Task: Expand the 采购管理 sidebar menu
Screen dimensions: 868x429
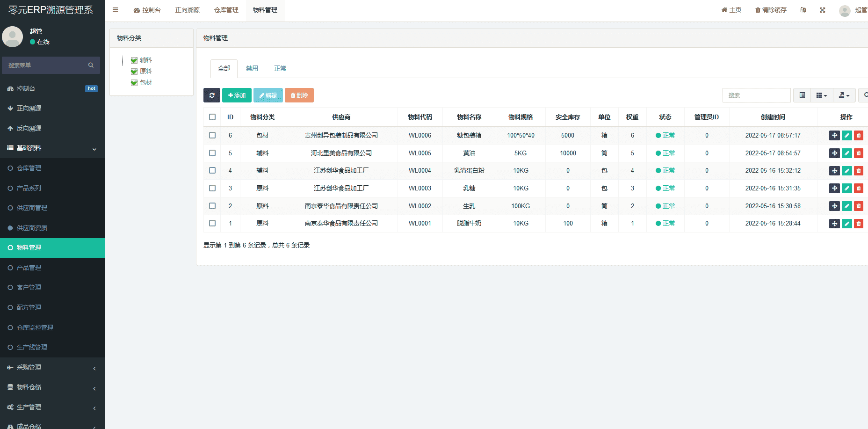Action: click(51, 368)
